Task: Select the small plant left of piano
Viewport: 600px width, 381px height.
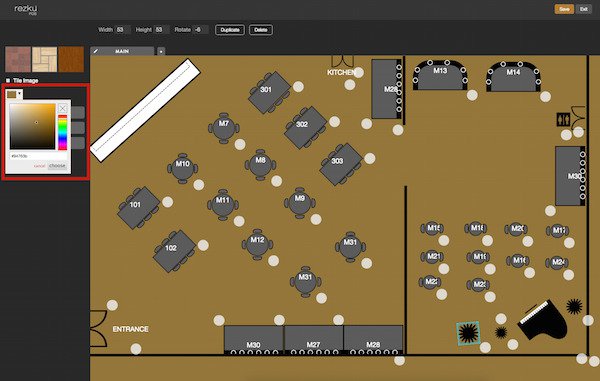Action: point(501,332)
